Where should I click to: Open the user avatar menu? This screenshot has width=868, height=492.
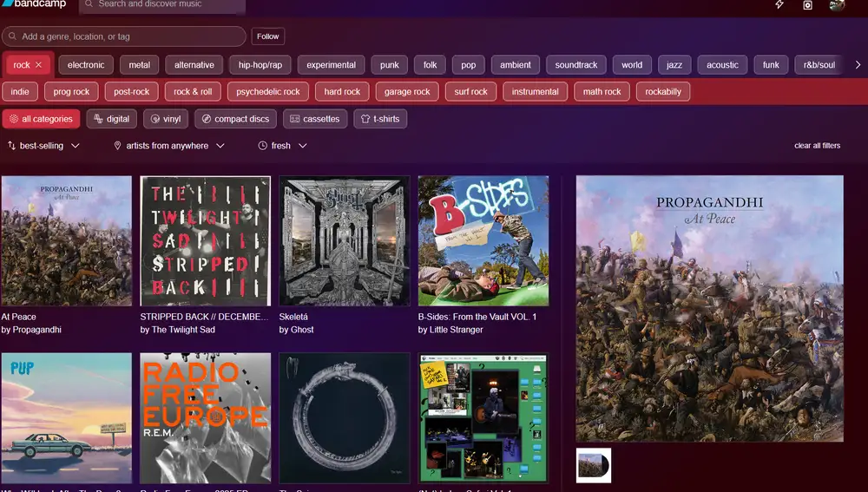pyautogui.click(x=837, y=5)
